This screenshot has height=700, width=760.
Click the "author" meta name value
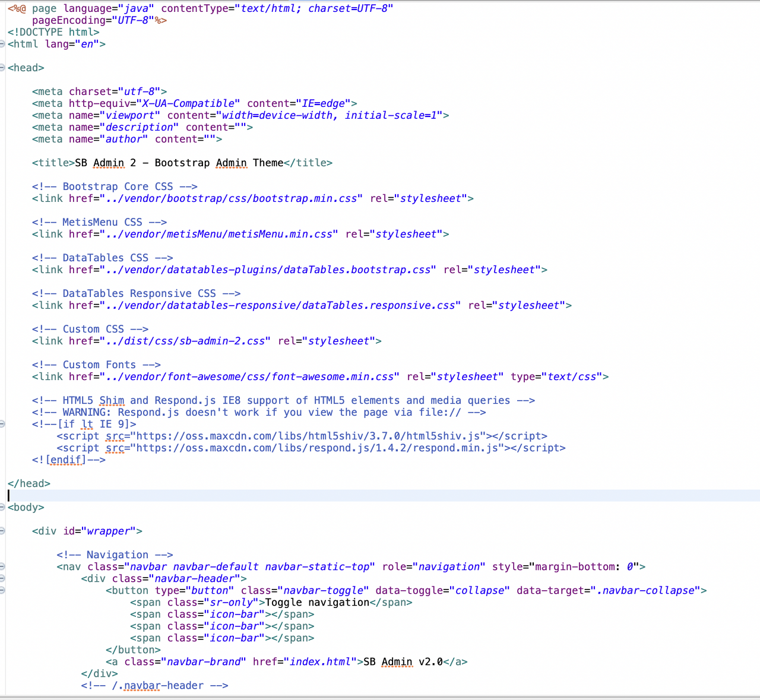[124, 139]
